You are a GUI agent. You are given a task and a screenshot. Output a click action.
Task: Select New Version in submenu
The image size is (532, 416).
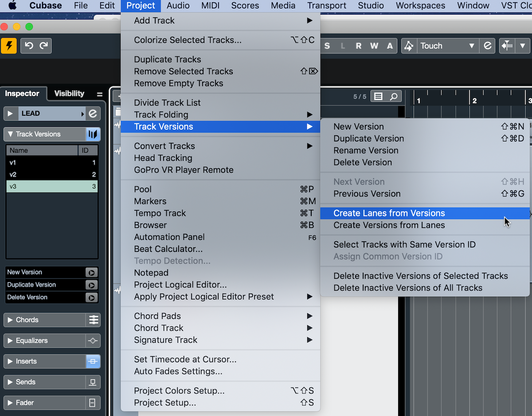click(425, 127)
